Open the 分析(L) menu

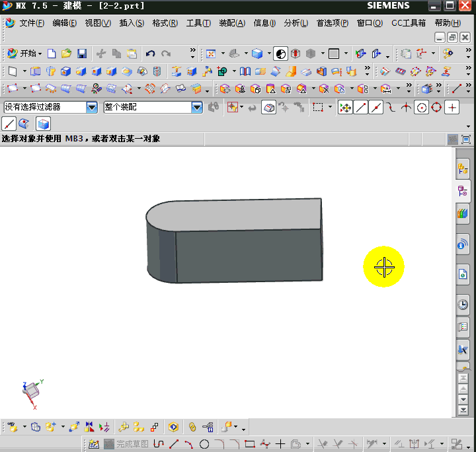click(x=296, y=23)
